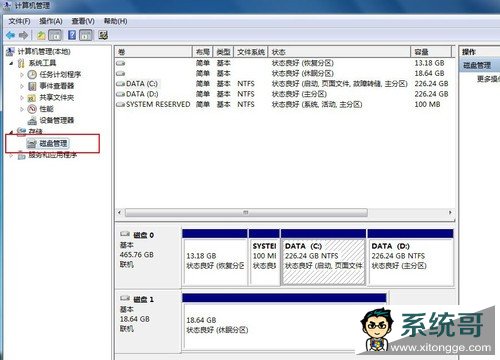Collapse the System Tools (系统工具) node
Screen dimensions: 500x360
point(12,63)
